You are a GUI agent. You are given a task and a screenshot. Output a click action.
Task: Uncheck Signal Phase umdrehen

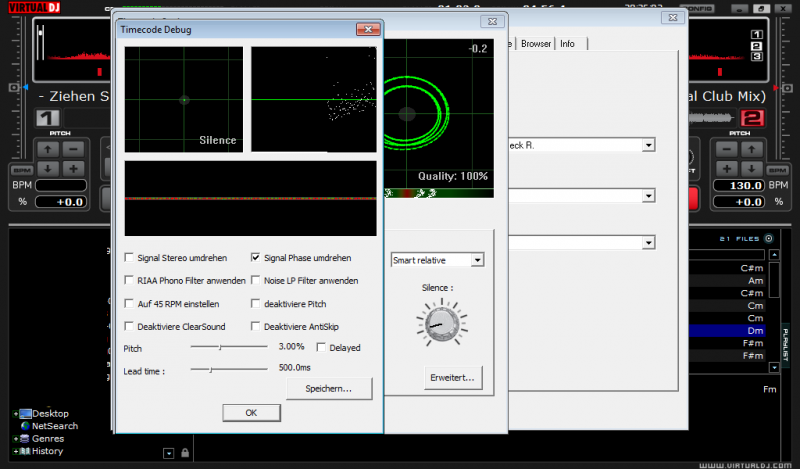click(256, 258)
